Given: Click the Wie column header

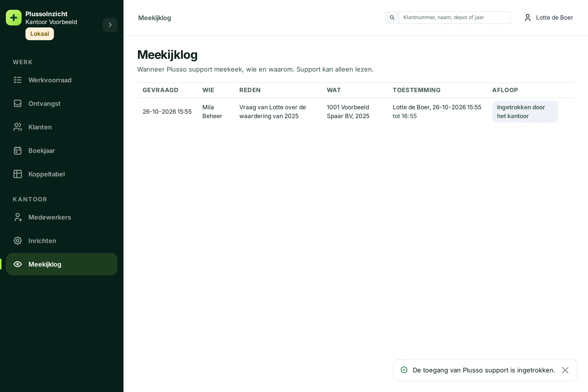Looking at the screenshot, I should pyautogui.click(x=208, y=90).
